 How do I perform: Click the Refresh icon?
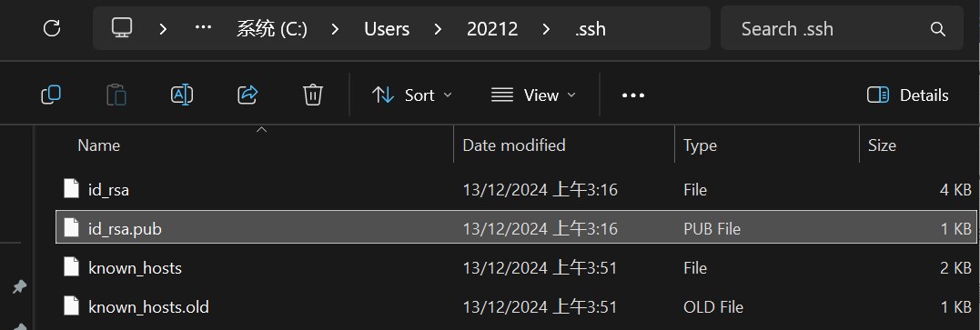click(52, 28)
